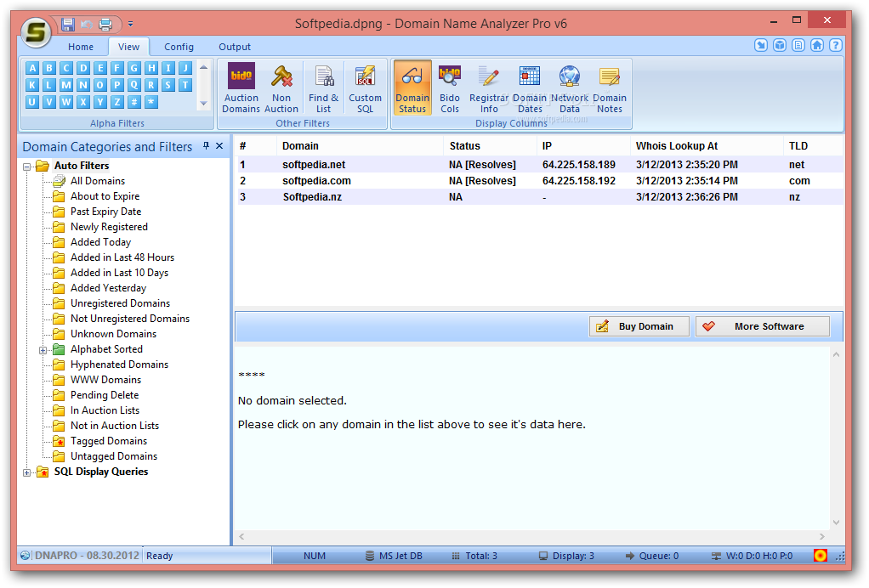The height and width of the screenshot is (588, 869).
Task: Switch to the View ribbon tab
Action: click(x=128, y=47)
